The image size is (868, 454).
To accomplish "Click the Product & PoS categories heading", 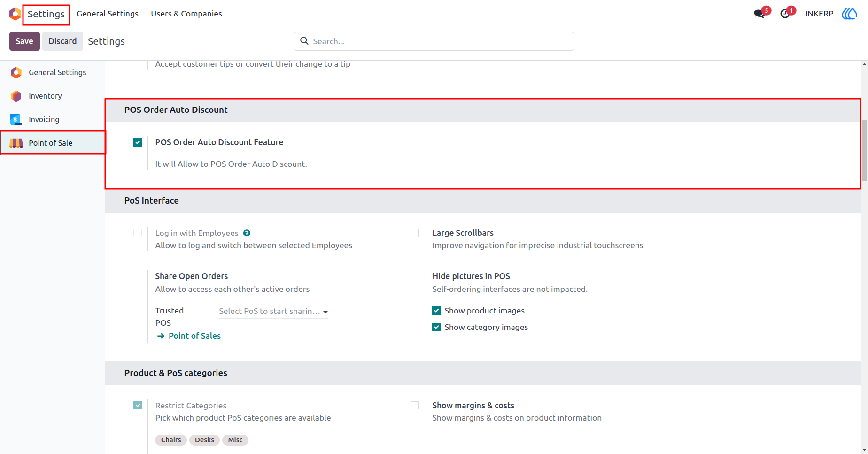I will coord(176,373).
